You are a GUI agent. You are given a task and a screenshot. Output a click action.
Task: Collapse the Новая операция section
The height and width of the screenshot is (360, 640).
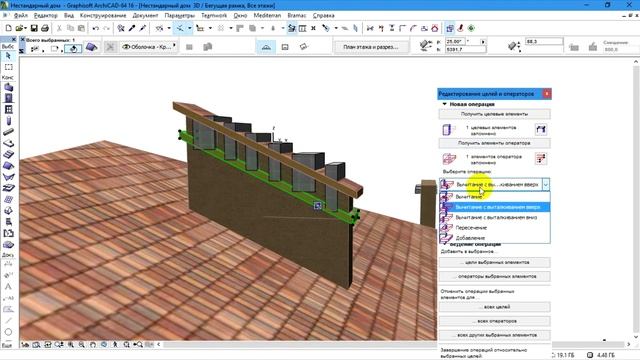[x=445, y=104]
